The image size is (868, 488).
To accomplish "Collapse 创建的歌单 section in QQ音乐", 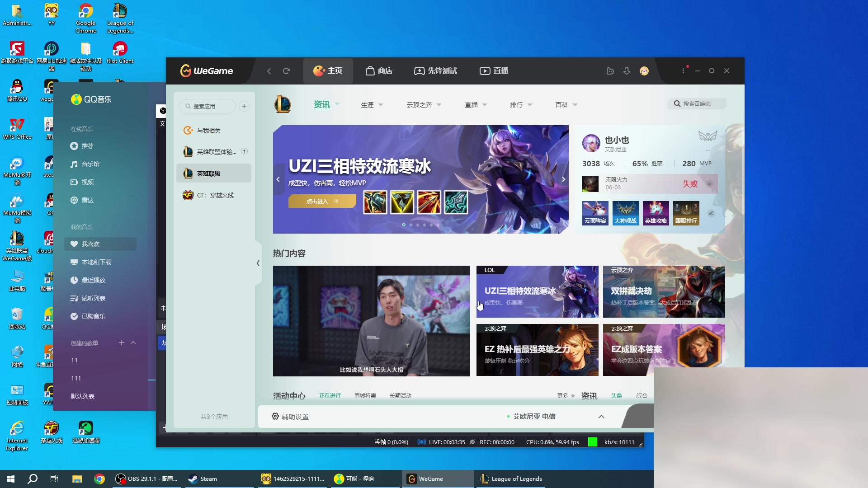I will pos(133,343).
